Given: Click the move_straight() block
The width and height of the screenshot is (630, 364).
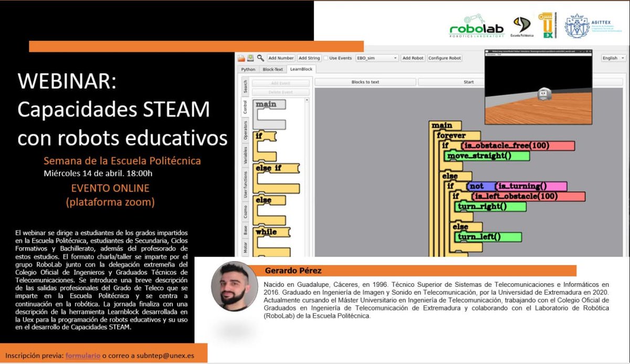Looking at the screenshot, I should (487, 156).
